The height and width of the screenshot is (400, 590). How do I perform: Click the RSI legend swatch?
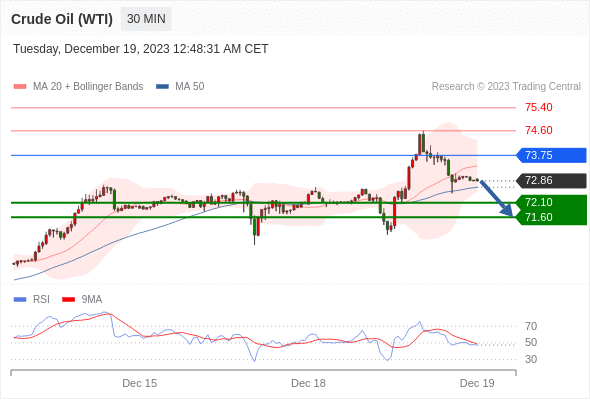pos(20,300)
